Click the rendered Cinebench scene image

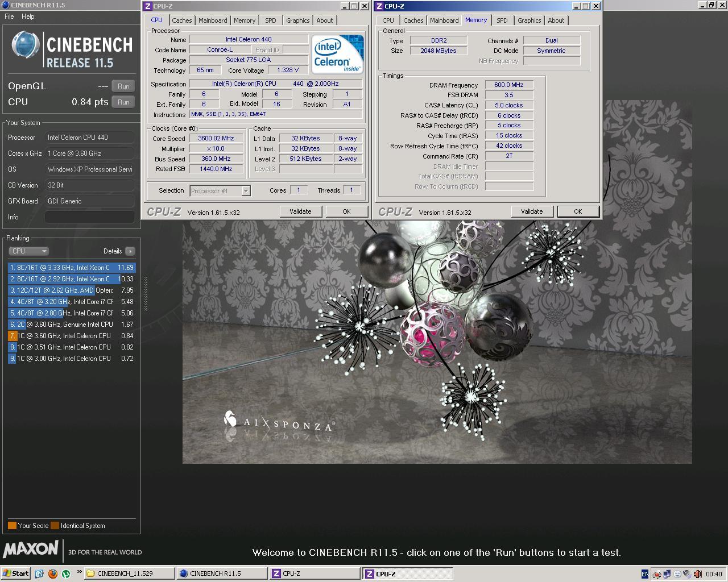click(437, 341)
